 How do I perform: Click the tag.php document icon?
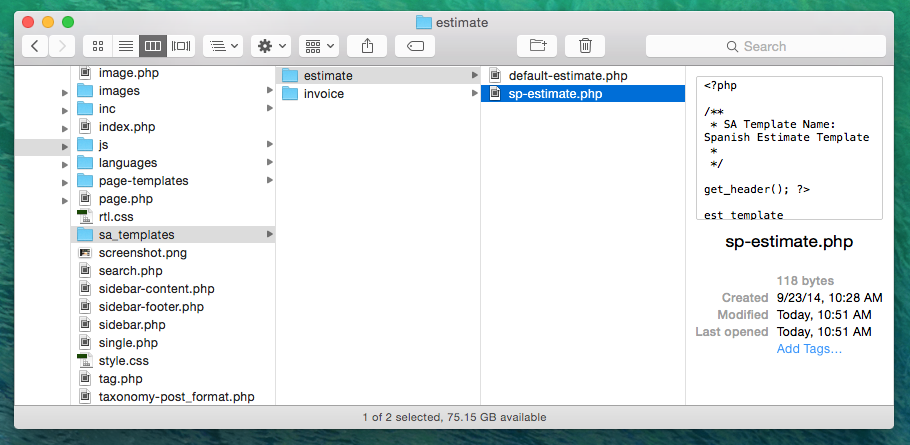85,378
